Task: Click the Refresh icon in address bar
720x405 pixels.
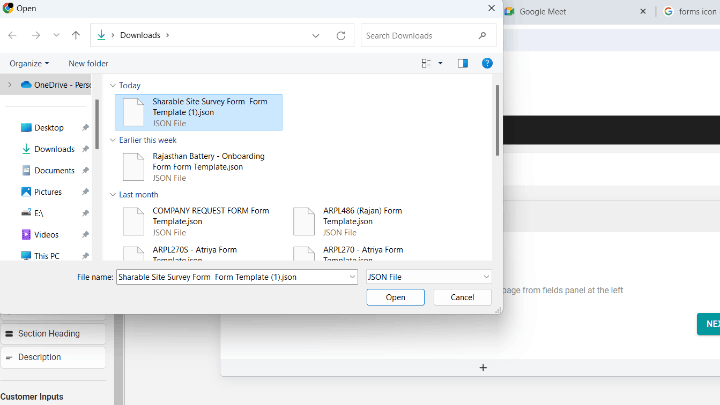Action: pos(341,35)
